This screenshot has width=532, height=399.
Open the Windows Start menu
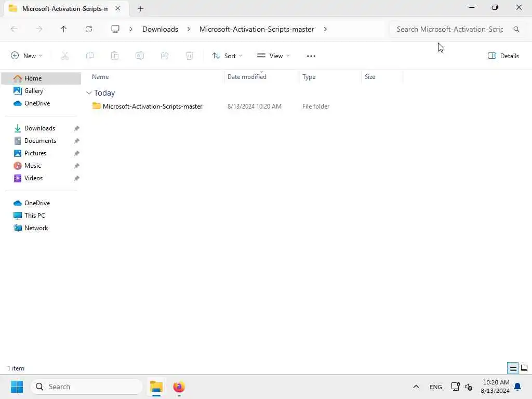pos(17,387)
